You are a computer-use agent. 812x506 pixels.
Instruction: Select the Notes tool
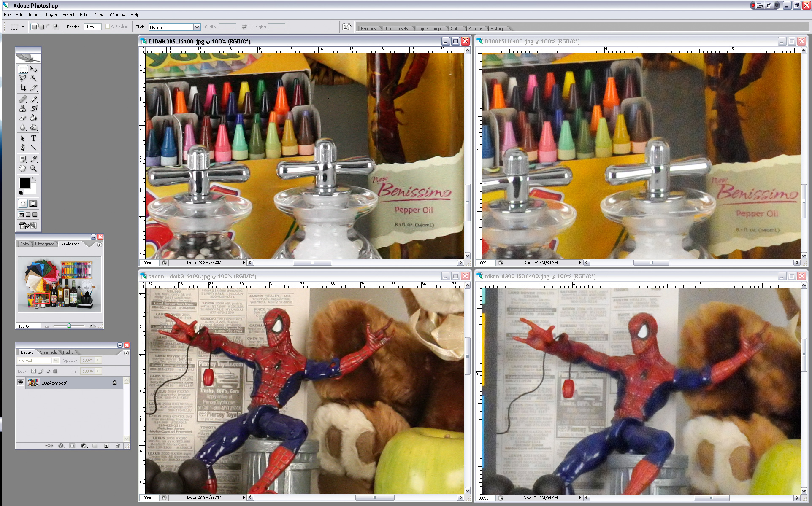point(23,159)
